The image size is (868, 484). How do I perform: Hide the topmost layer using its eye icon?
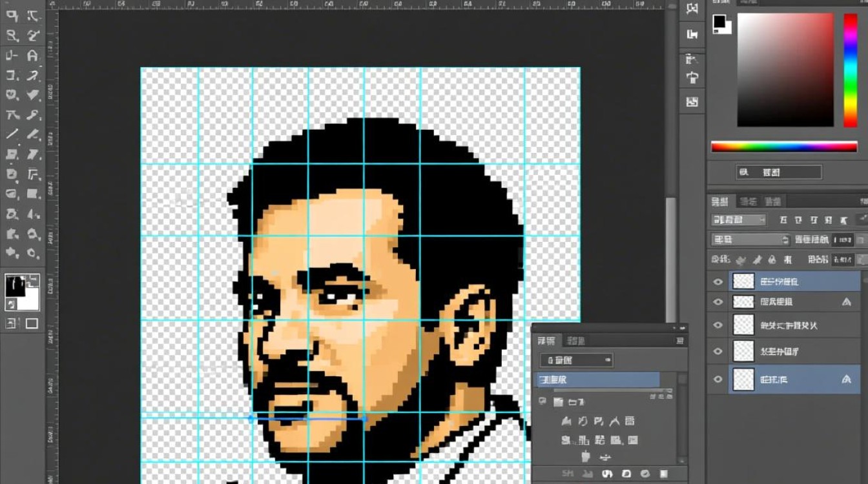point(718,281)
